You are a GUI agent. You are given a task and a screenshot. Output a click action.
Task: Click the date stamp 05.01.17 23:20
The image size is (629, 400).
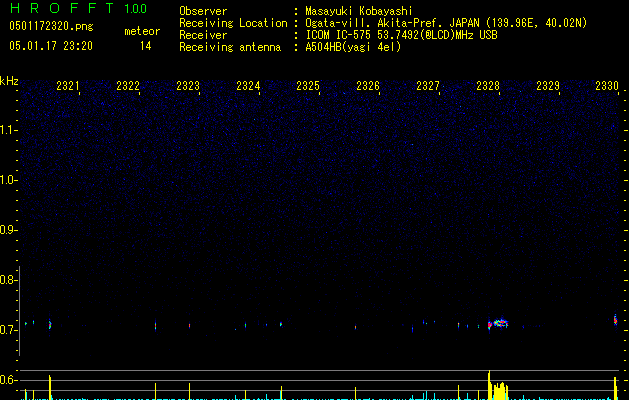point(51,46)
